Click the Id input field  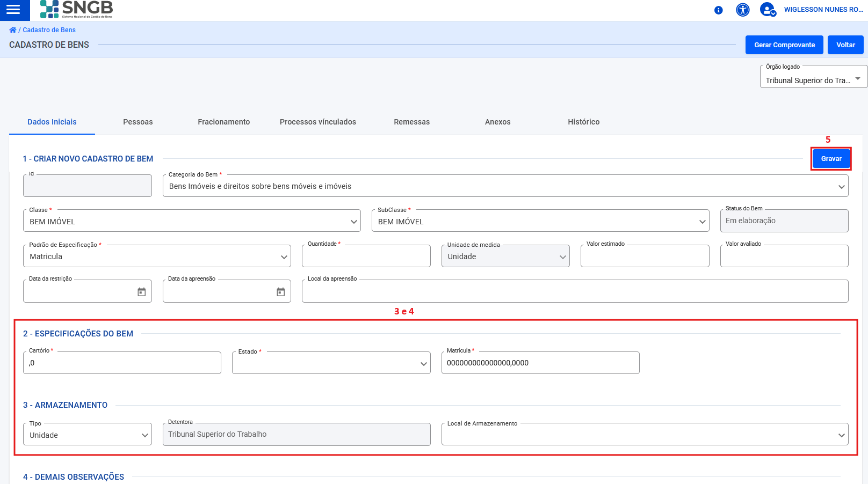click(88, 186)
